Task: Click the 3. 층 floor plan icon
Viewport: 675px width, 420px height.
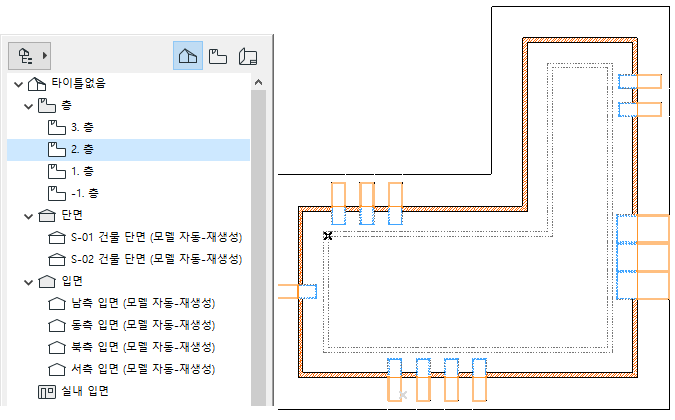Action: (x=57, y=127)
